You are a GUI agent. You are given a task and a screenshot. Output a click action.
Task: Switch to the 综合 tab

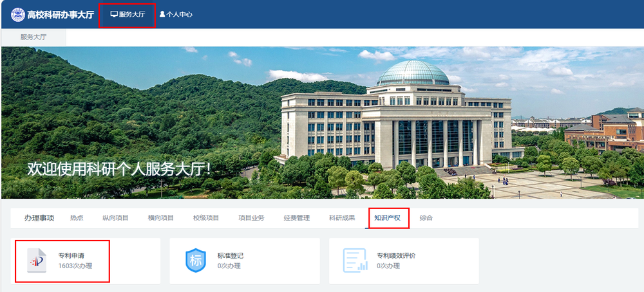426,218
